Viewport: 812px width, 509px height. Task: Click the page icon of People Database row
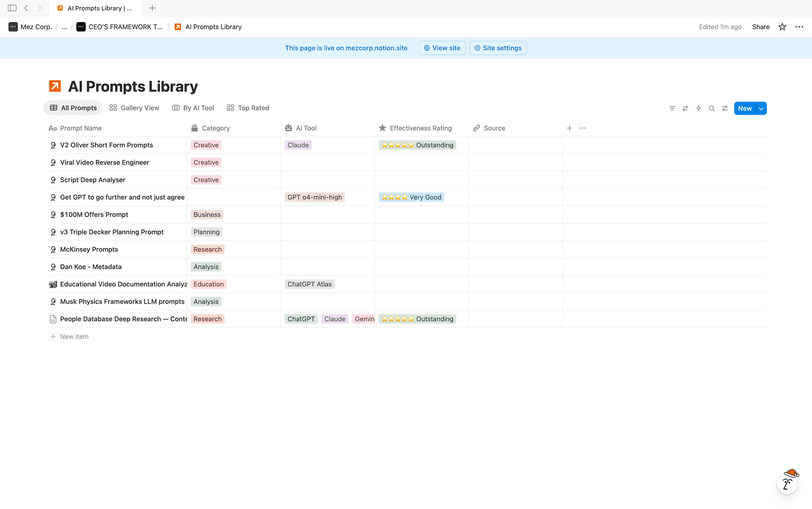[53, 319]
